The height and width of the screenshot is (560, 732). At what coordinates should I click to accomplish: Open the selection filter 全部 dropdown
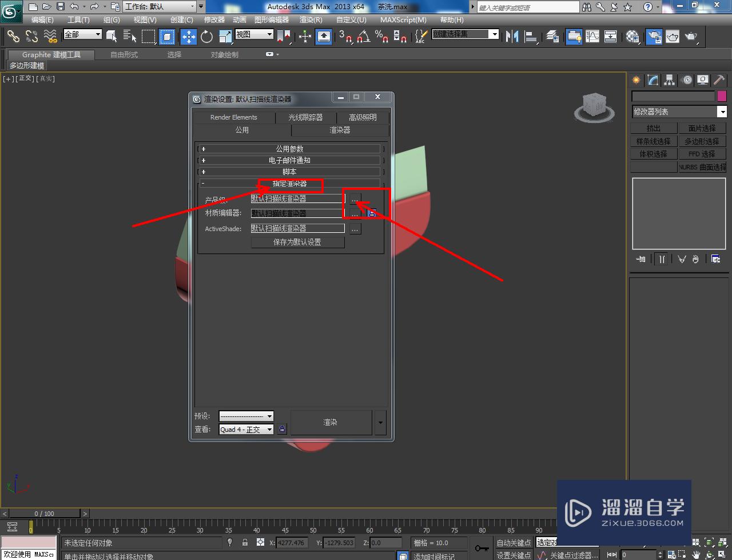(82, 34)
